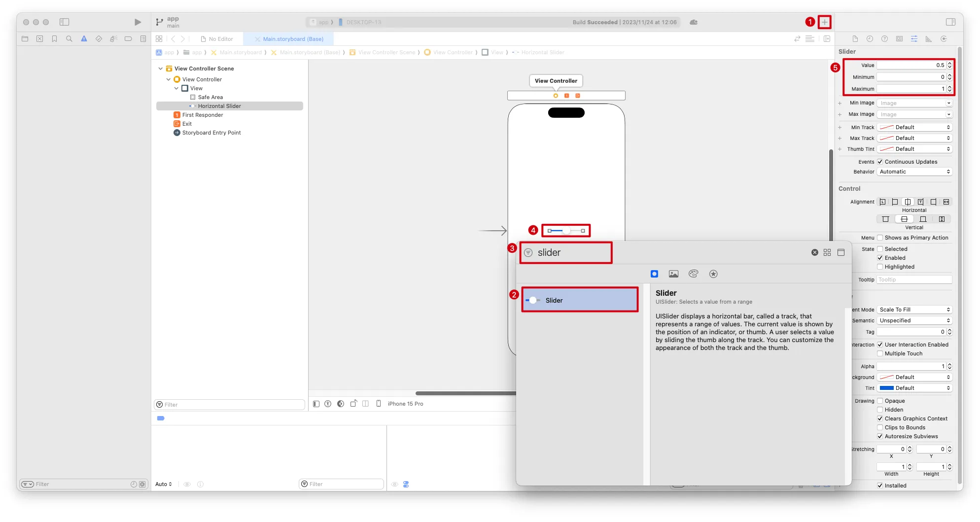Open the image media library tab

[673, 274]
